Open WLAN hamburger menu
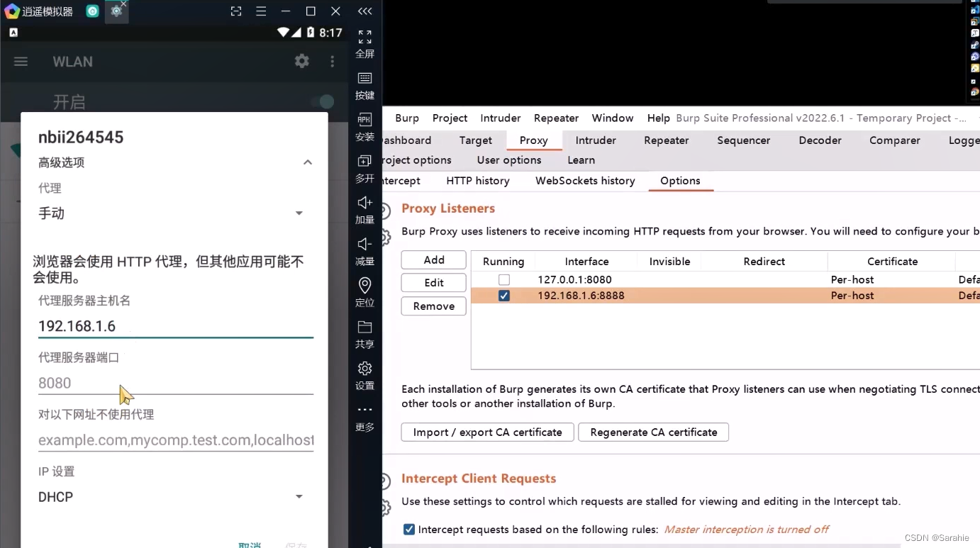This screenshot has height=548, width=980. [x=21, y=62]
